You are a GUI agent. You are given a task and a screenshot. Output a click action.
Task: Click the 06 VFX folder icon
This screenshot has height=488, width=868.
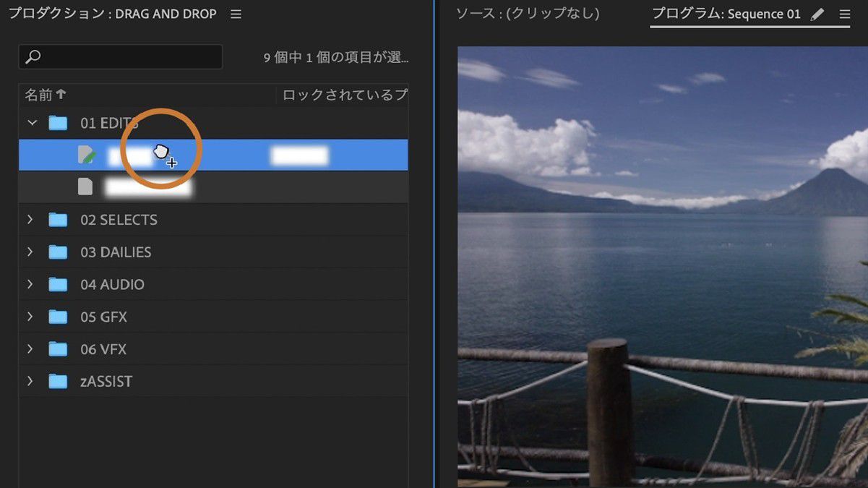pos(58,349)
